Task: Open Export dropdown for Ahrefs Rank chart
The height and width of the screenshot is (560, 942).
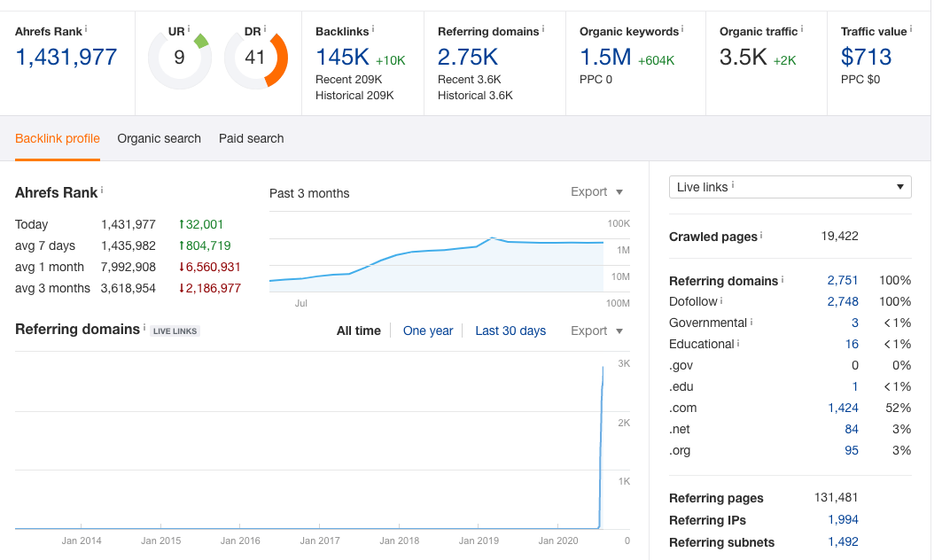Action: click(x=596, y=191)
